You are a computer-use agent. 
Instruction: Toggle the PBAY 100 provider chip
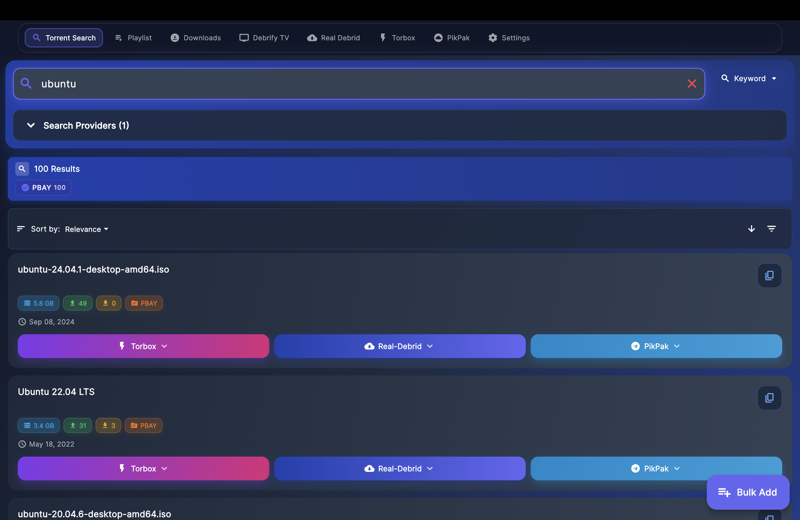pos(43,188)
